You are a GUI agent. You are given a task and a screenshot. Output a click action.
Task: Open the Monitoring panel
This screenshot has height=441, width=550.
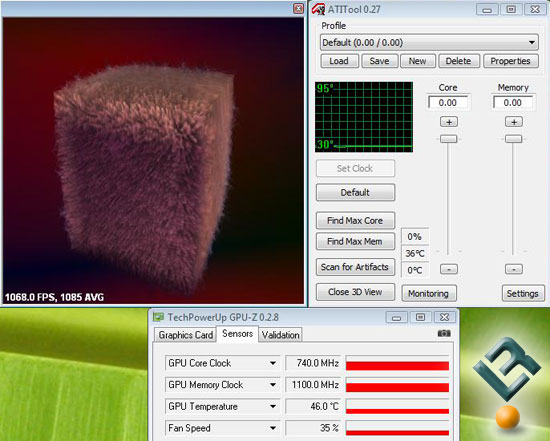429,293
